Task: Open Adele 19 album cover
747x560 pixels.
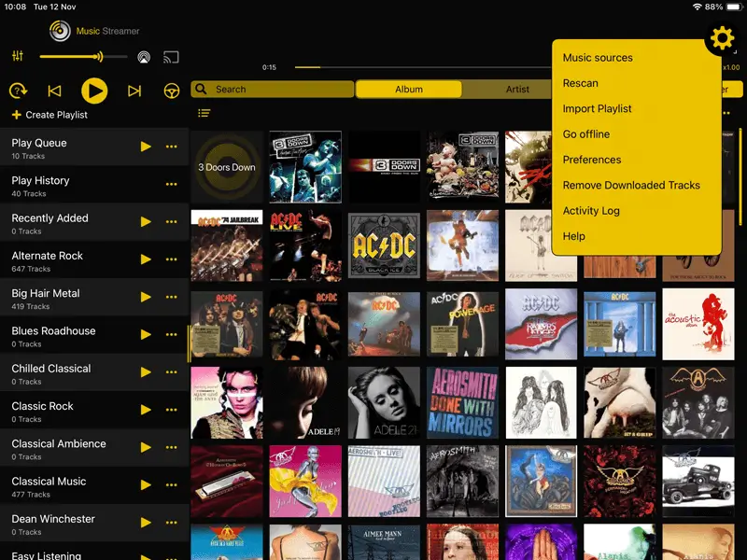Action: (305, 402)
